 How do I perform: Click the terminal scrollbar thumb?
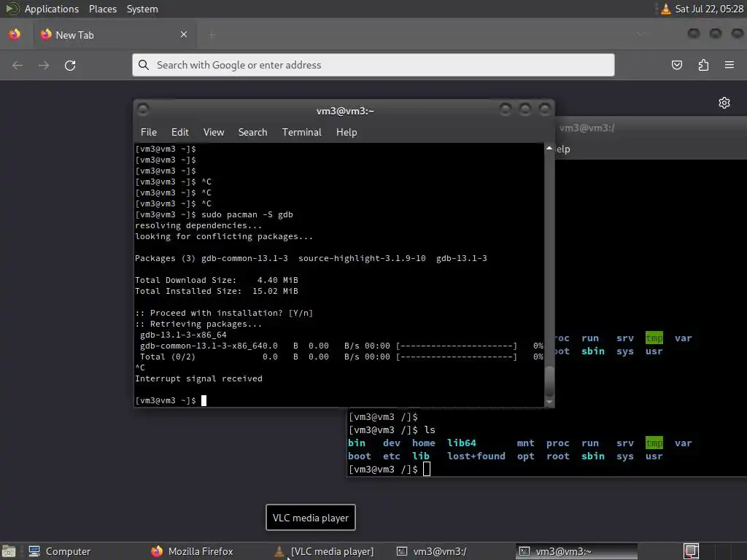point(549,381)
